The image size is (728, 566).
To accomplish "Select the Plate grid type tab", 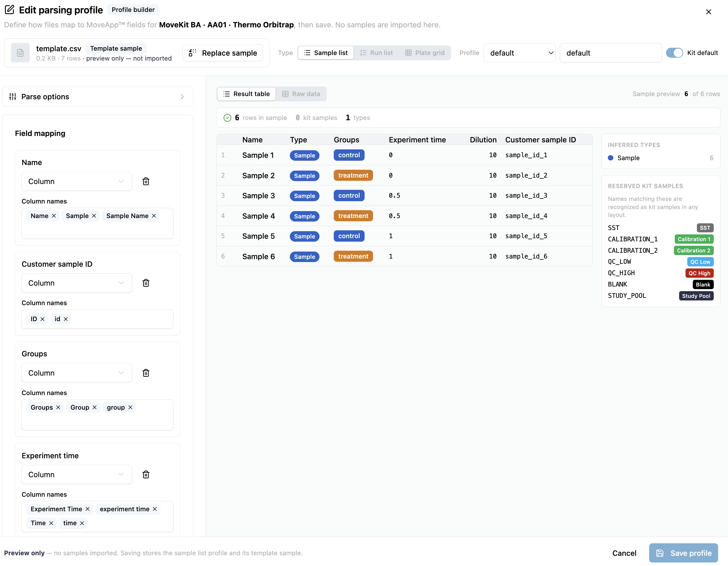I will coord(425,53).
